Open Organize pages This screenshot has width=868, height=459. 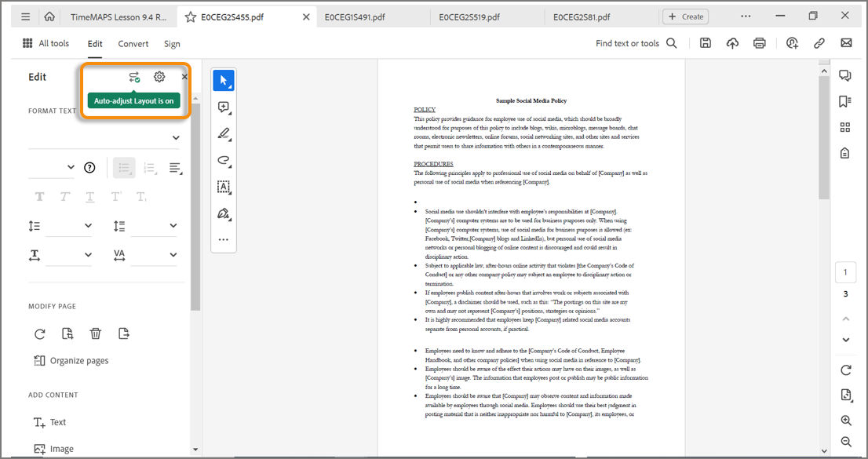click(x=71, y=361)
